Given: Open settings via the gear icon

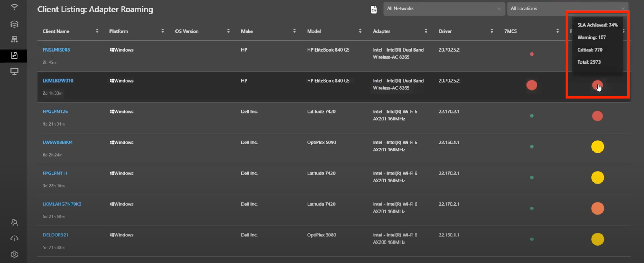Looking at the screenshot, I should (14, 255).
